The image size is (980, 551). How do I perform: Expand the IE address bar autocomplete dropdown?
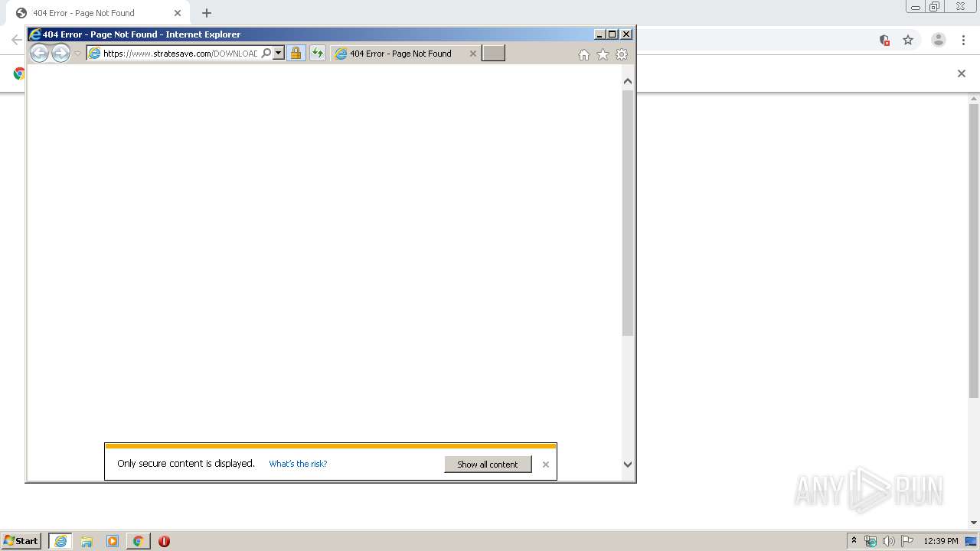click(x=279, y=54)
